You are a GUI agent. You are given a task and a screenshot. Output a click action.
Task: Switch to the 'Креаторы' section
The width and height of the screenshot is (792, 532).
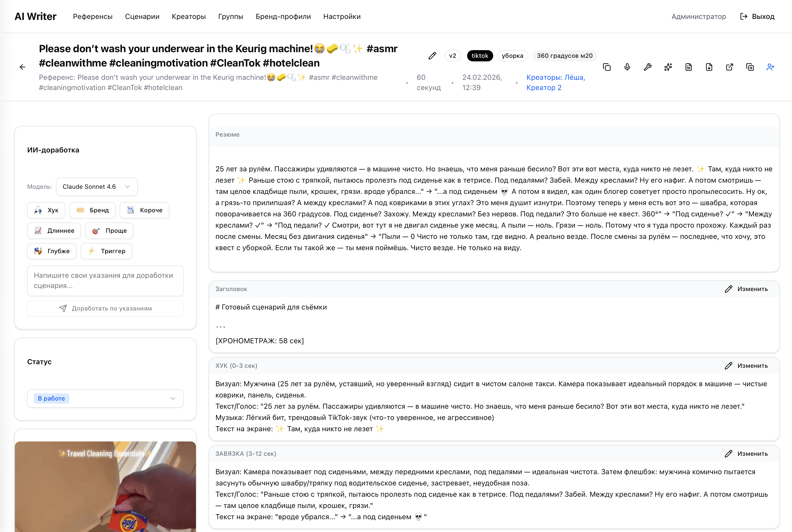pos(189,16)
